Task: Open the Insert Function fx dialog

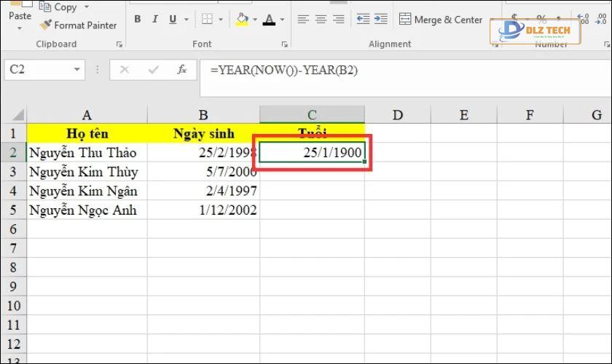Action: point(181,70)
